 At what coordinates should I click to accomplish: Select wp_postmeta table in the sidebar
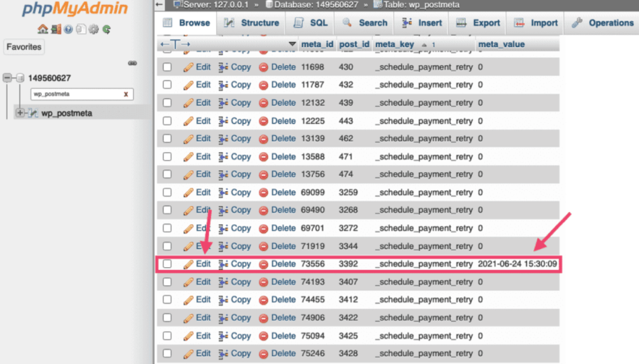tap(67, 113)
